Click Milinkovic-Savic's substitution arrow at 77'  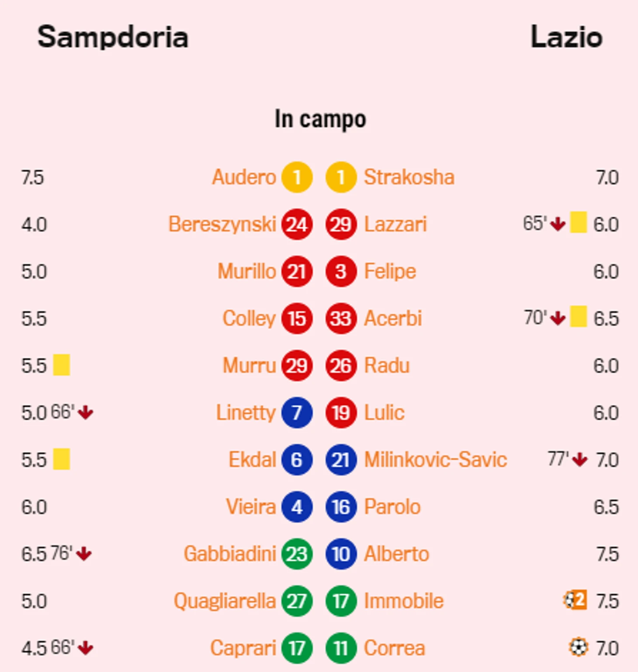579,459
